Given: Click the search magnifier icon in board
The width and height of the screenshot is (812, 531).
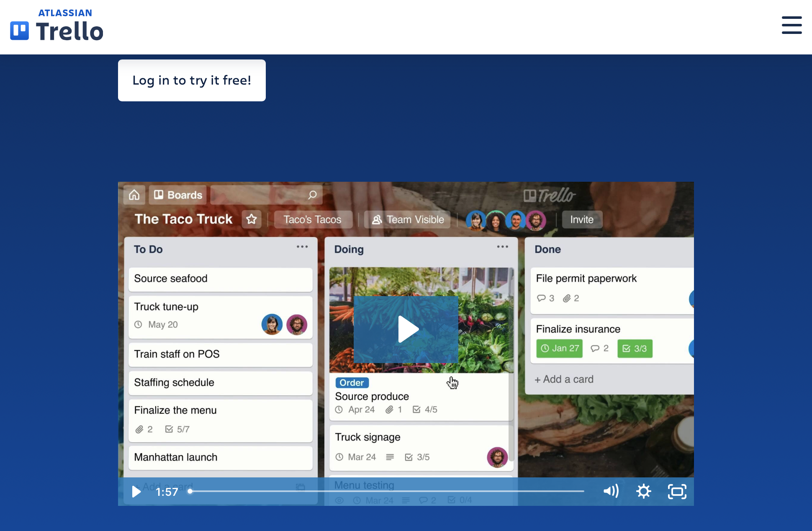Looking at the screenshot, I should point(312,195).
